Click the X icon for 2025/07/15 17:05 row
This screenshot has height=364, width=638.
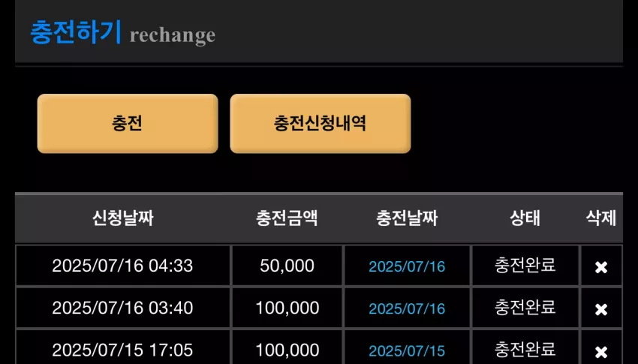601,352
